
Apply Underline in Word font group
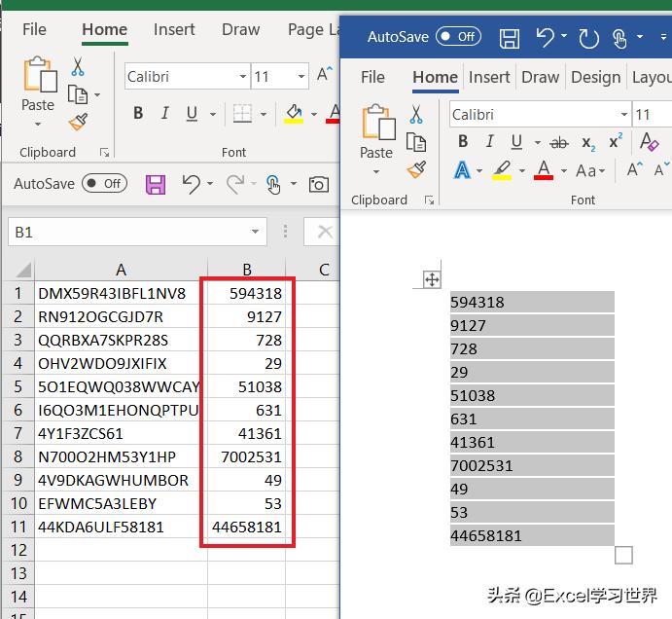pyautogui.click(x=516, y=141)
